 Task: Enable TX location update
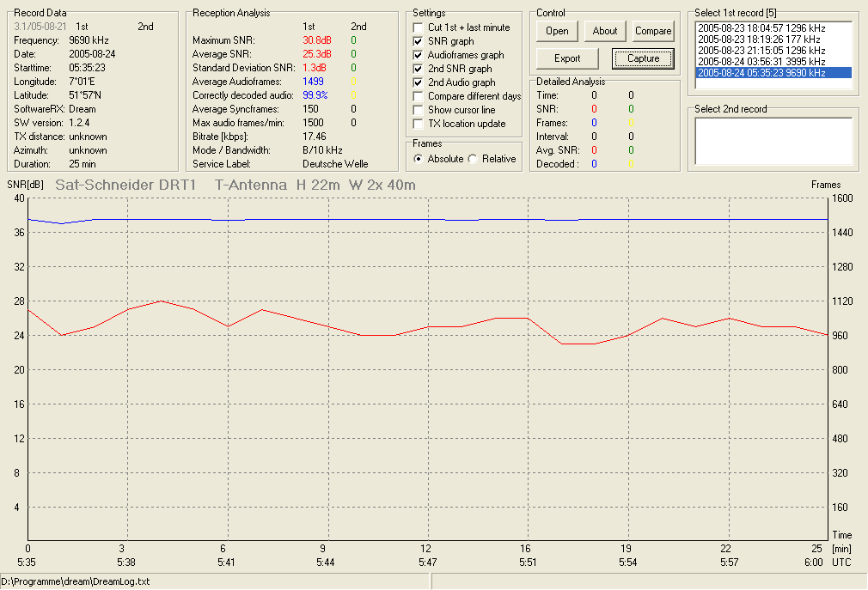pos(418,124)
